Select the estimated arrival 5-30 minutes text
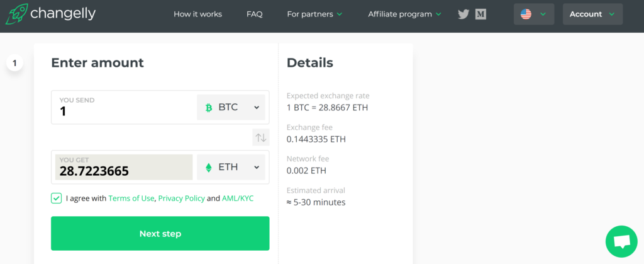The height and width of the screenshot is (264, 644). [x=316, y=202]
